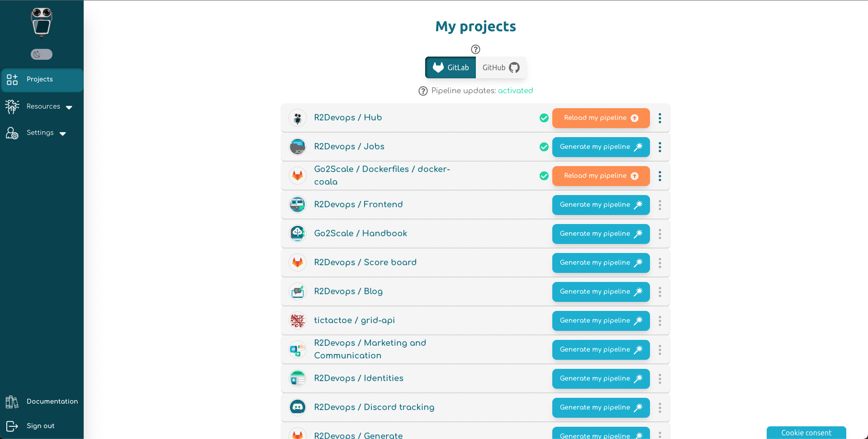Click the green success badge on R2Devops Jobs
Viewport: 868px width, 439px height.
pos(544,147)
